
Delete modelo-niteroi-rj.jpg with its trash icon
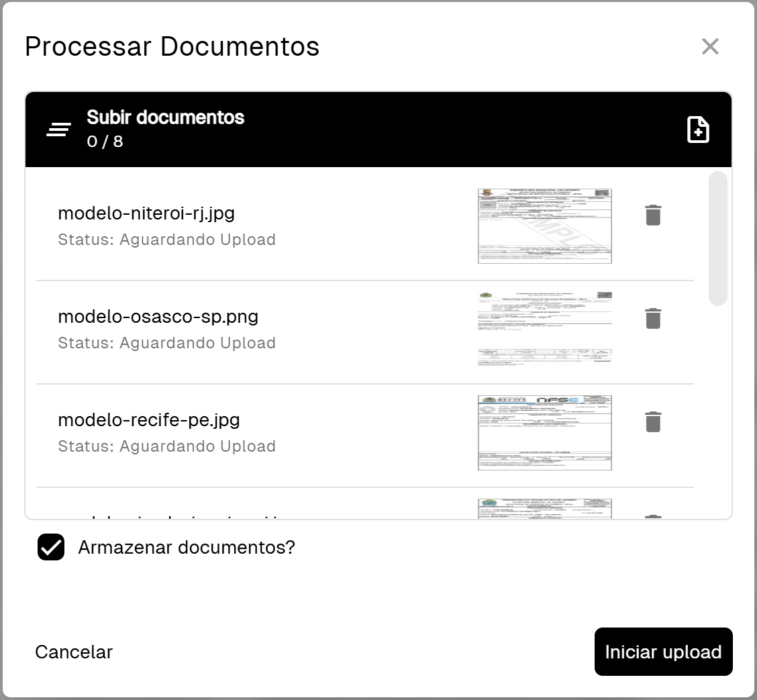click(653, 215)
